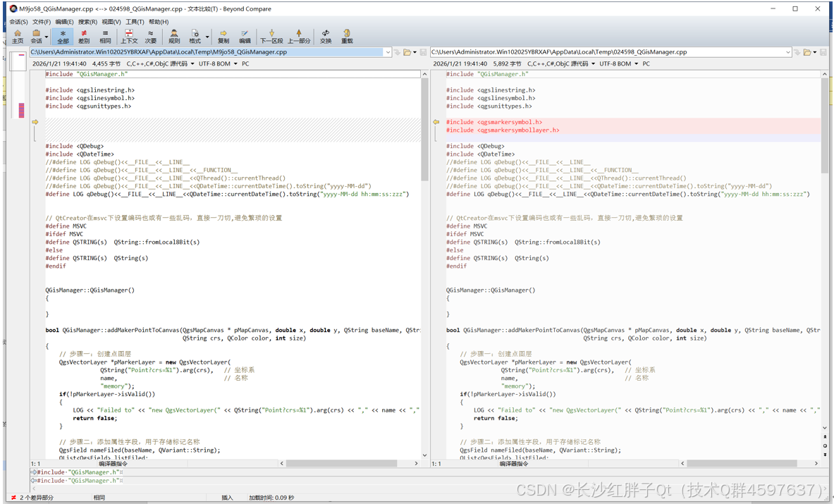Click the yellow copy-to-left arrow in right gutter

tap(436, 122)
